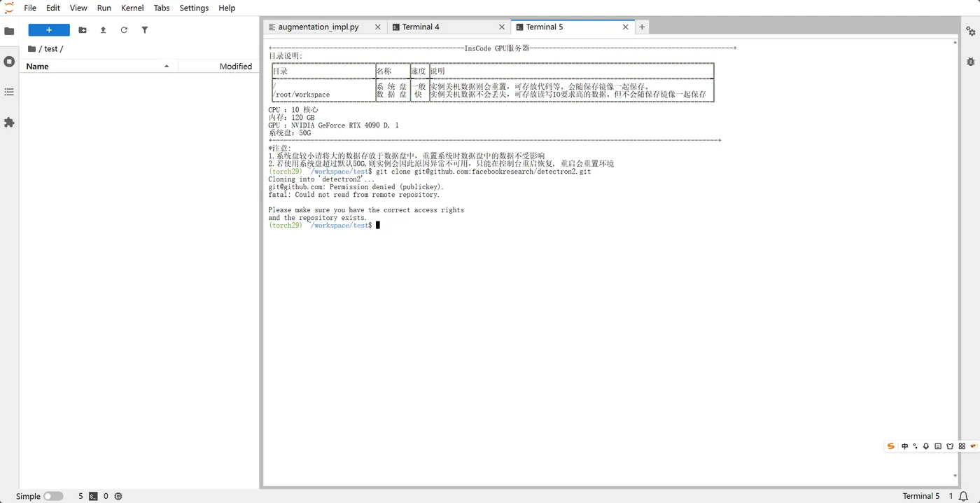Click the root folder icon in breadcrumb

click(31, 49)
